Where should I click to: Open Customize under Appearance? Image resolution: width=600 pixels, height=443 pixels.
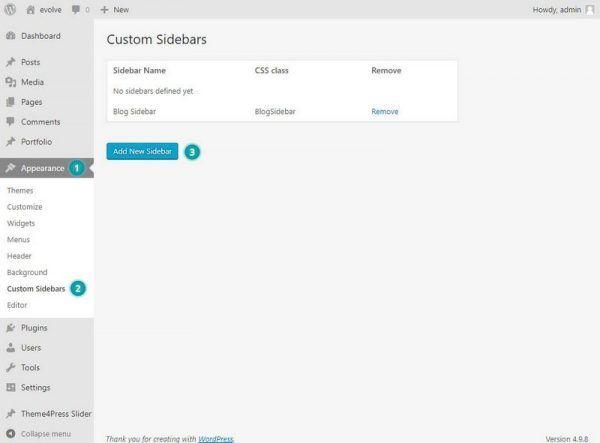(24, 207)
